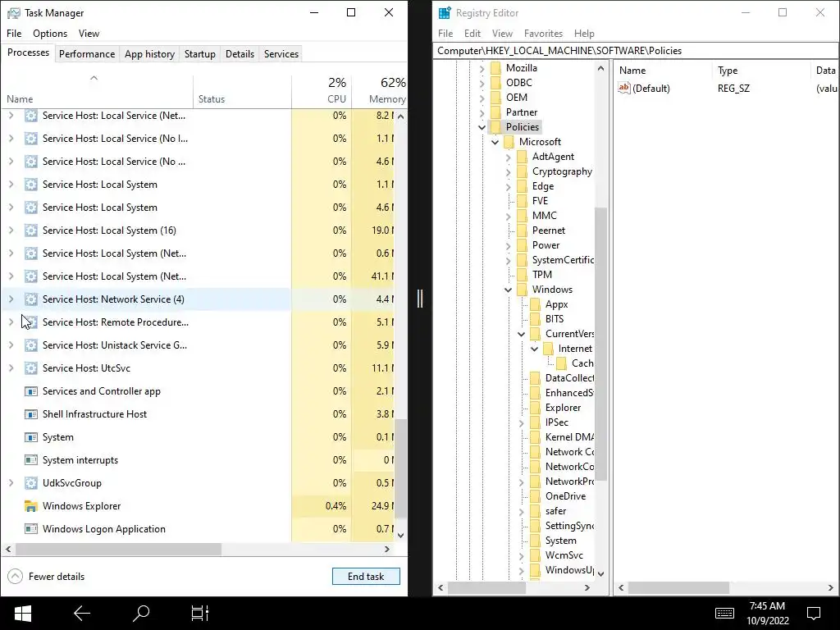Click the TPM folder icon in registry tree
Image resolution: width=840 pixels, height=630 pixels.
tap(523, 274)
